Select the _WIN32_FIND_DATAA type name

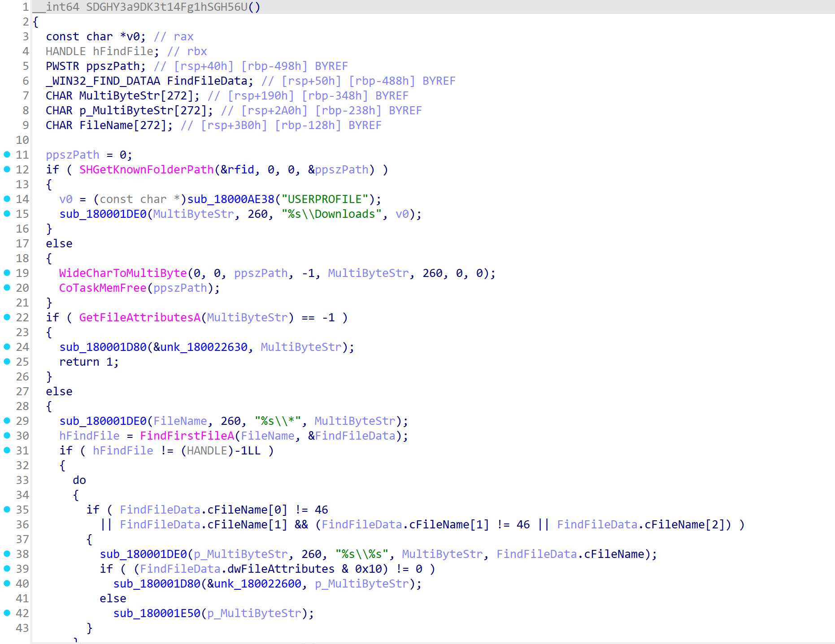[x=103, y=81]
